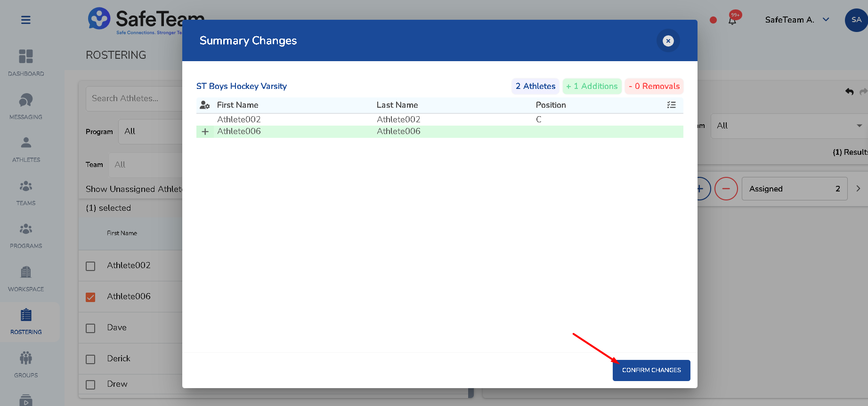Click the right chevron next to Assigned
The image size is (868, 406).
[858, 189]
